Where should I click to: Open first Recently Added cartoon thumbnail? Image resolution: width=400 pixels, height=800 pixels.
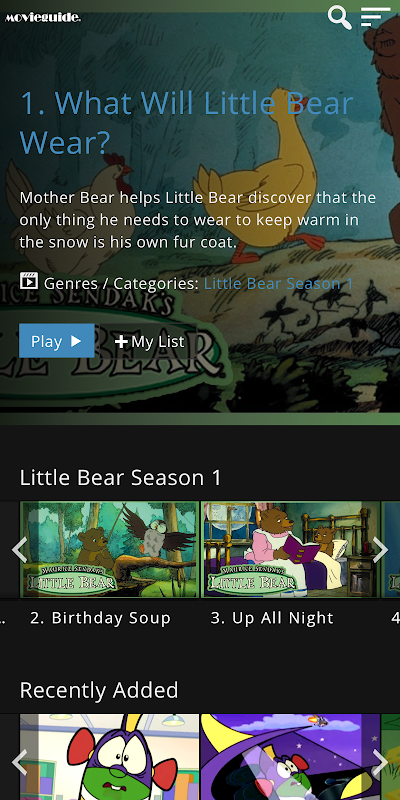[x=109, y=757]
